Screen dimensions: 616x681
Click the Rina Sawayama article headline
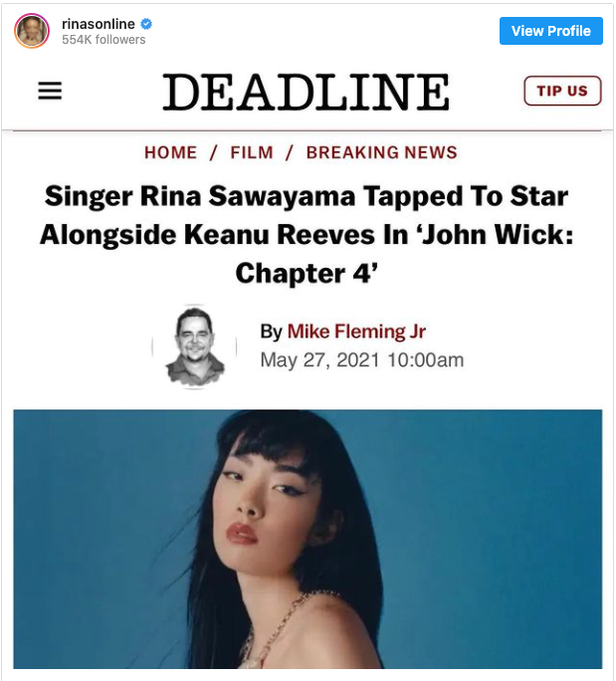coord(307,235)
